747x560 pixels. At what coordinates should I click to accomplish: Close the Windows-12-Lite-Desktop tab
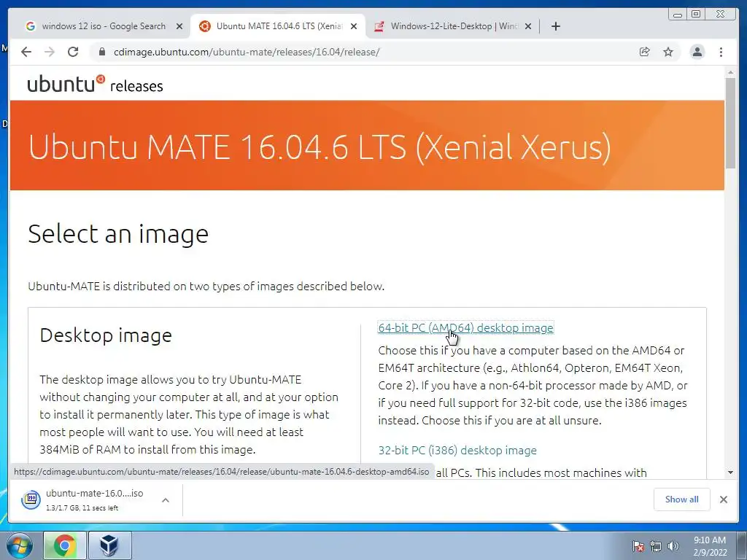528,26
